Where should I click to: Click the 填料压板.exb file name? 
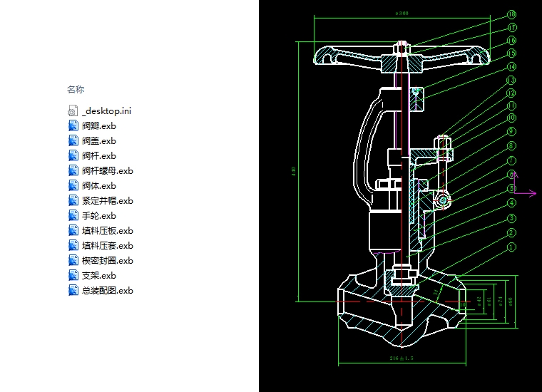108,230
